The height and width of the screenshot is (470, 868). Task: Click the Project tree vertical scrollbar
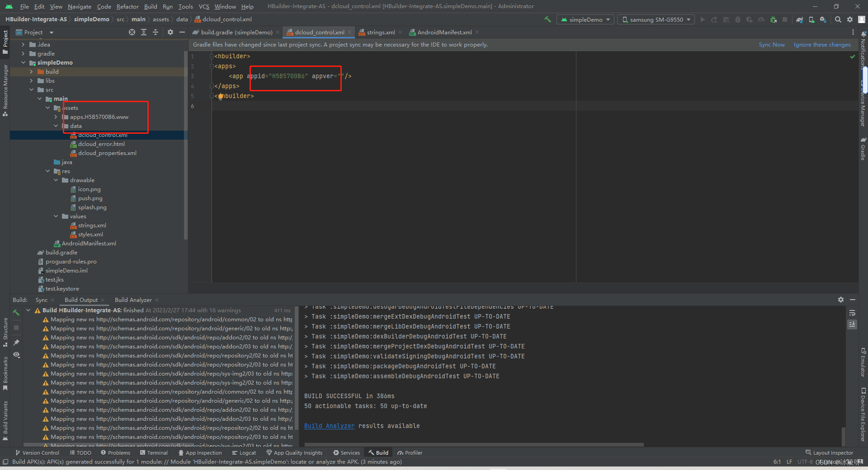click(185, 145)
